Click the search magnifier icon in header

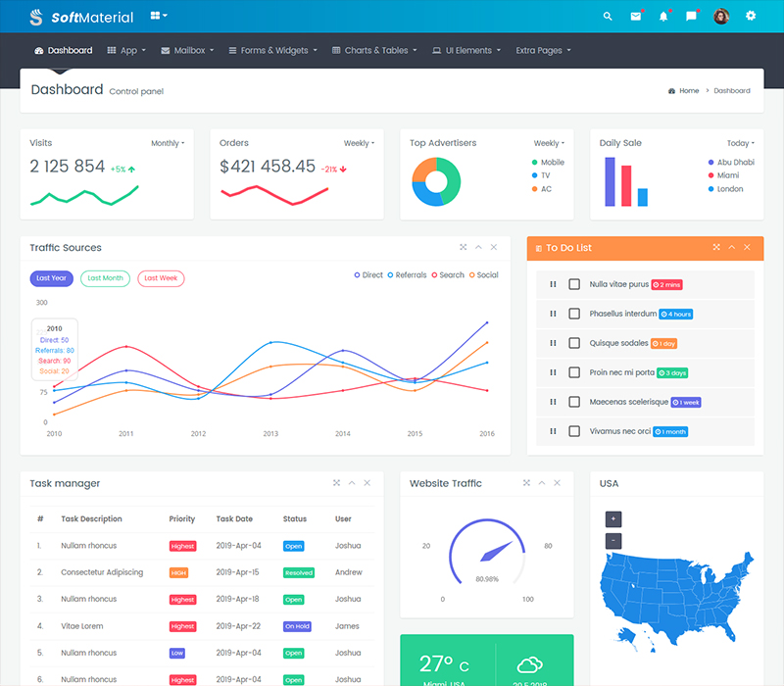click(x=608, y=17)
